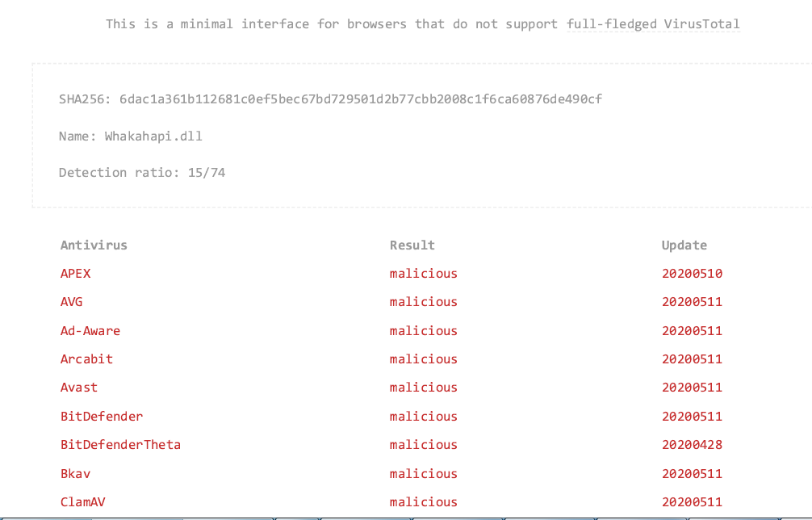This screenshot has height=520, width=812.
Task: Select the APEX antivirus entry
Action: point(76,274)
